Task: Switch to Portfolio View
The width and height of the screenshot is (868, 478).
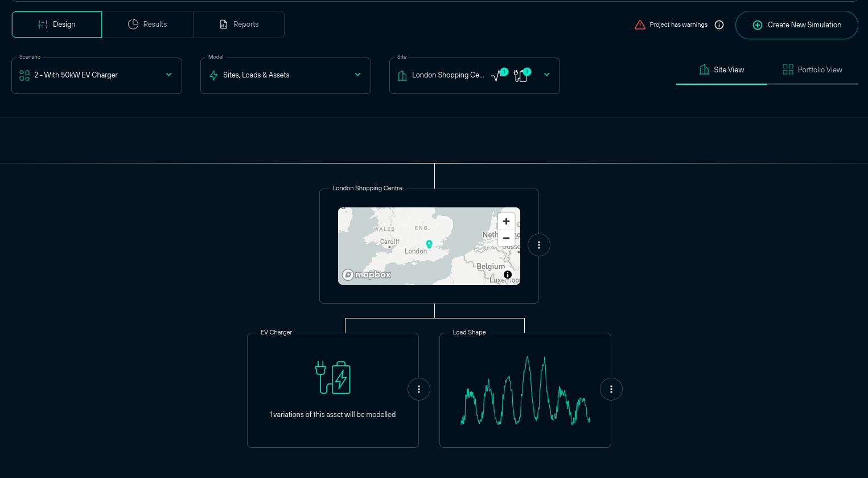Action: (x=812, y=70)
